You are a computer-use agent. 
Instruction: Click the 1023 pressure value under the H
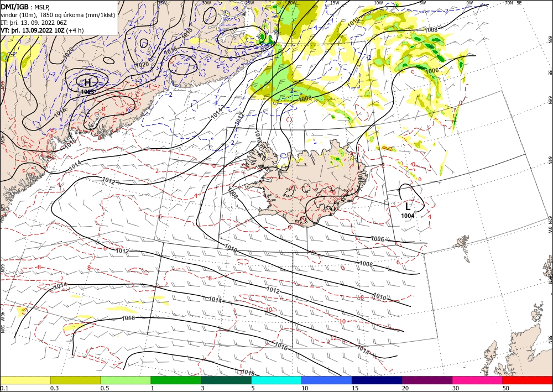pos(87,92)
